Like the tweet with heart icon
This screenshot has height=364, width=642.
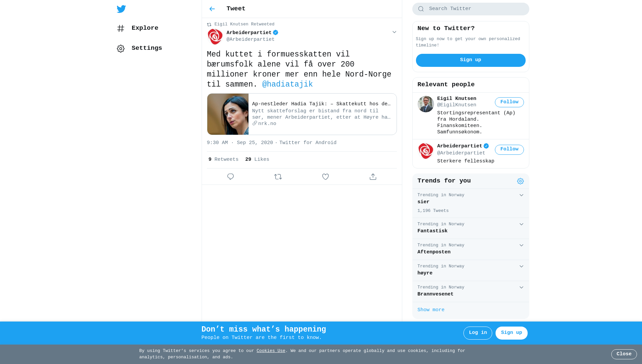(x=325, y=176)
